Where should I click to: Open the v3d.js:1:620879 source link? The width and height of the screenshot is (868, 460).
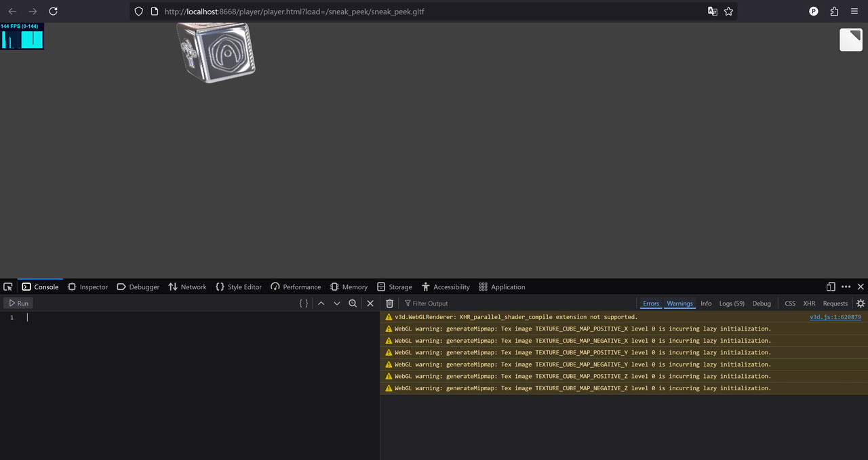(x=835, y=317)
